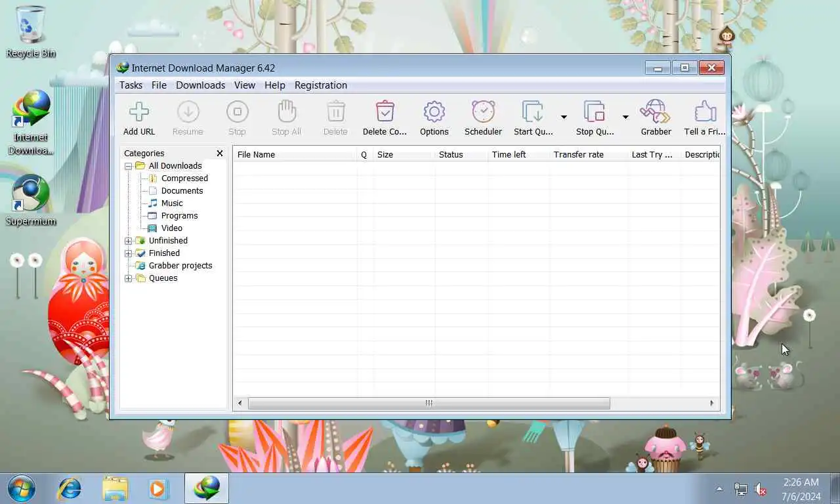Select the Internet Download Manager desktop shortcut

click(30, 123)
